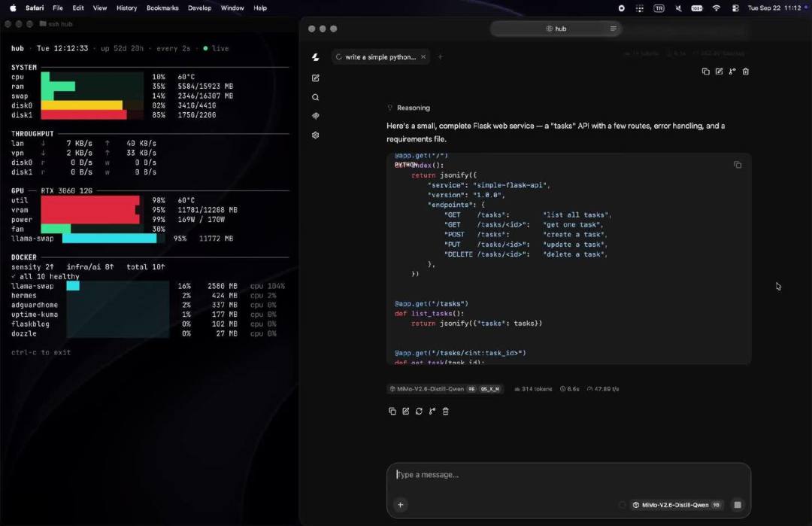This screenshot has height=526, width=812.
Task: Open Control Center in the menu bar
Action: click(x=735, y=8)
